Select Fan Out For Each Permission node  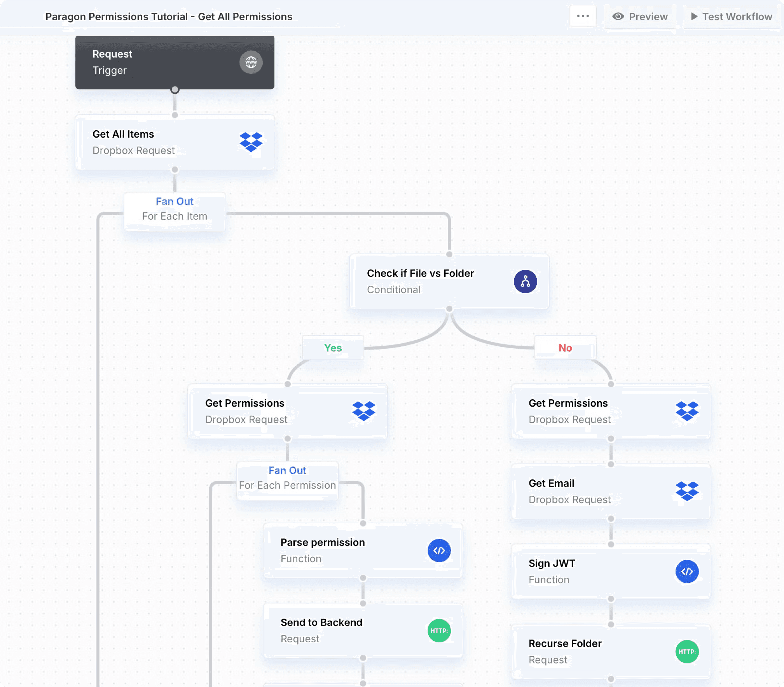[287, 478]
